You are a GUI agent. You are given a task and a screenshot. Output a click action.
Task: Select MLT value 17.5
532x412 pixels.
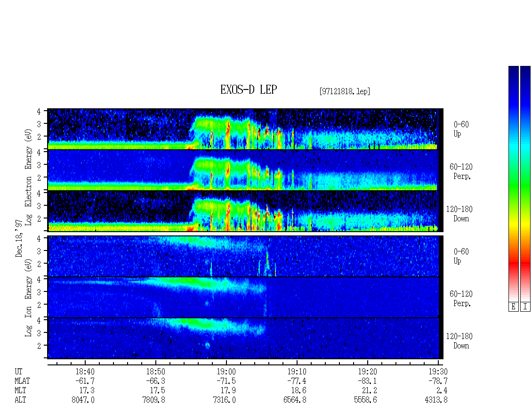click(157, 391)
